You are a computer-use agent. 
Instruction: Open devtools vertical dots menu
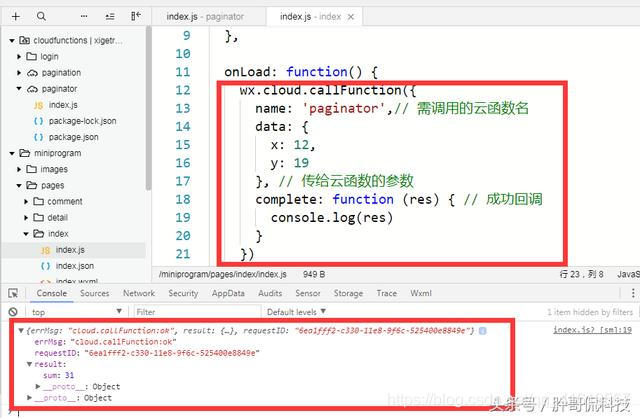tap(633, 293)
